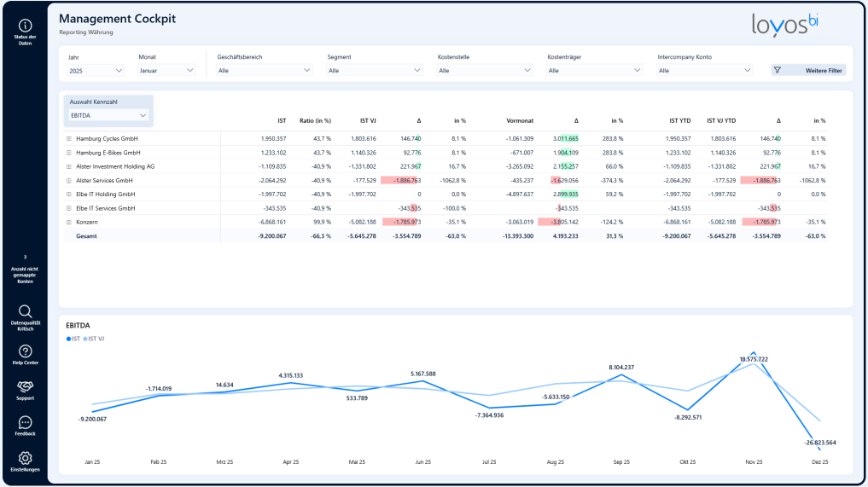The height and width of the screenshot is (487, 868).
Task: Click the Sep 25 data label 8.104.237
Action: point(621,368)
